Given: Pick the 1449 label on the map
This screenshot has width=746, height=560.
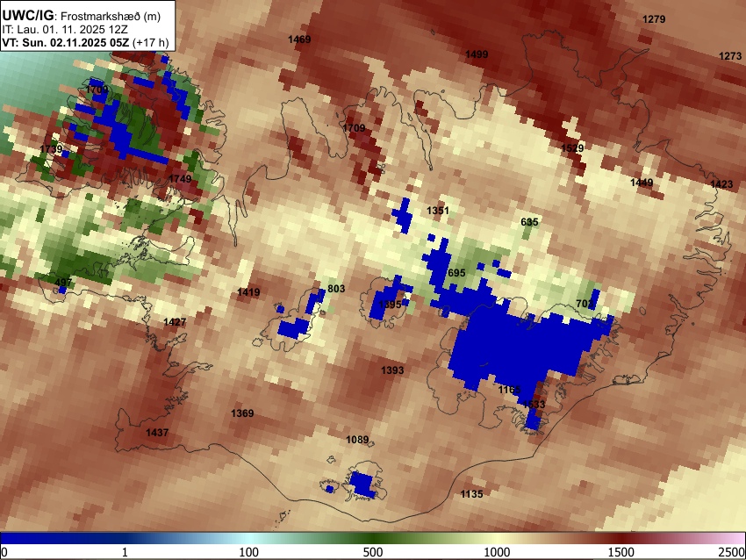Looking at the screenshot, I should click(x=642, y=183).
